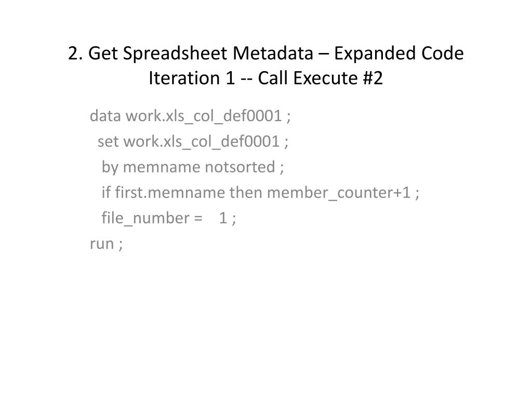Click '#2' at end of subtitle
The width and height of the screenshot is (532, 399).
tap(373, 78)
